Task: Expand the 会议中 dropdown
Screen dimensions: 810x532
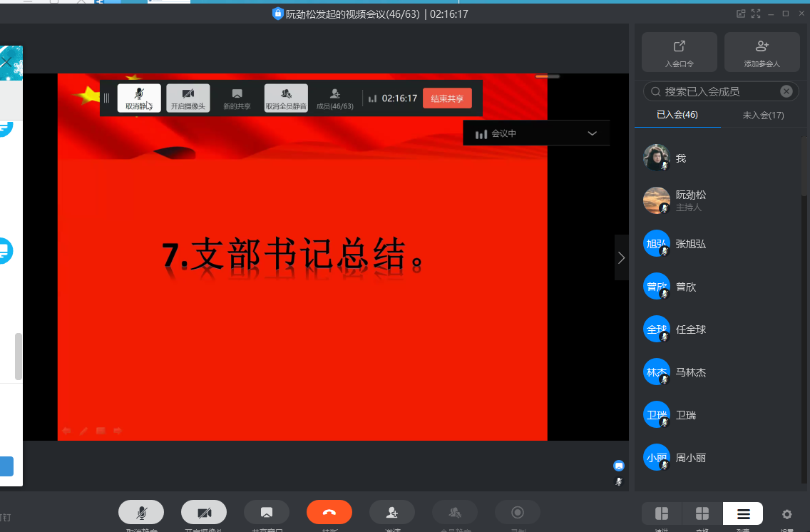Action: [x=592, y=133]
